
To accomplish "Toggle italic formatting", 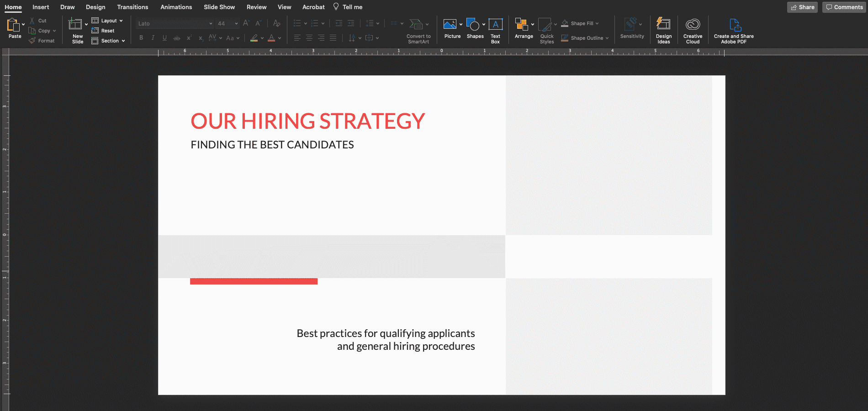I will click(x=153, y=38).
